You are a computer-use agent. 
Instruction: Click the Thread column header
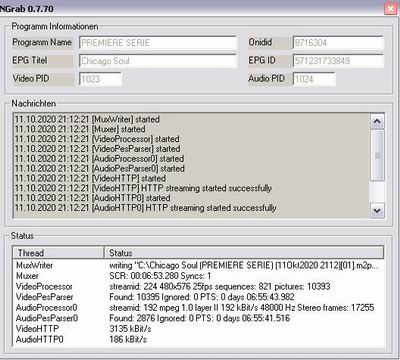pos(58,253)
